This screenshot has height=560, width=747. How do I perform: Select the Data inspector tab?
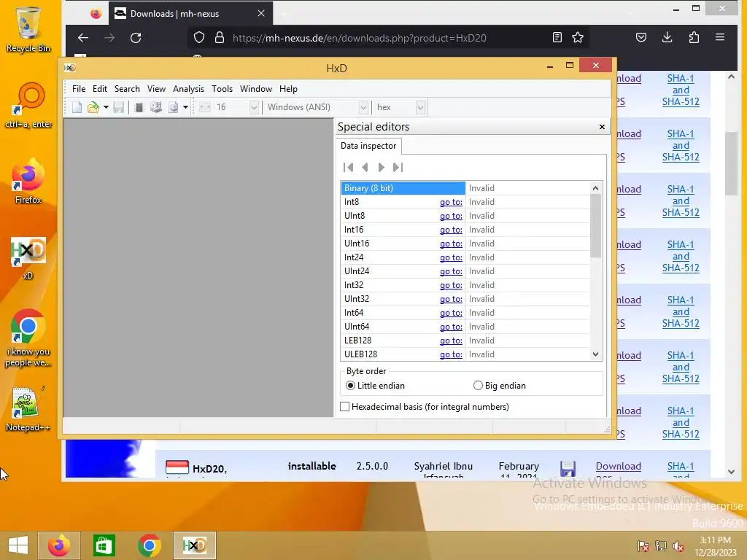368,146
